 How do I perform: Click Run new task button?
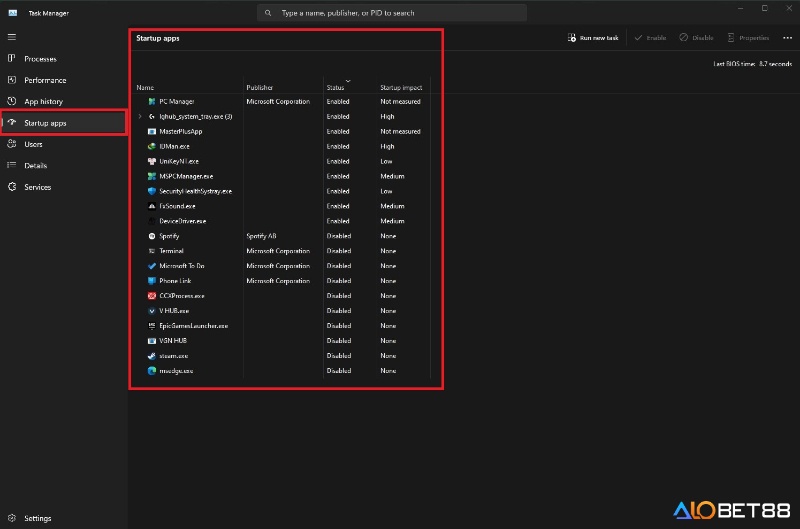(593, 38)
